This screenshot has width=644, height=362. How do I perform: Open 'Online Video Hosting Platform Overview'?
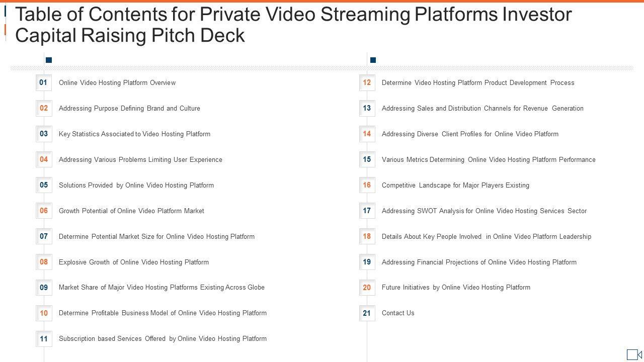(117, 82)
